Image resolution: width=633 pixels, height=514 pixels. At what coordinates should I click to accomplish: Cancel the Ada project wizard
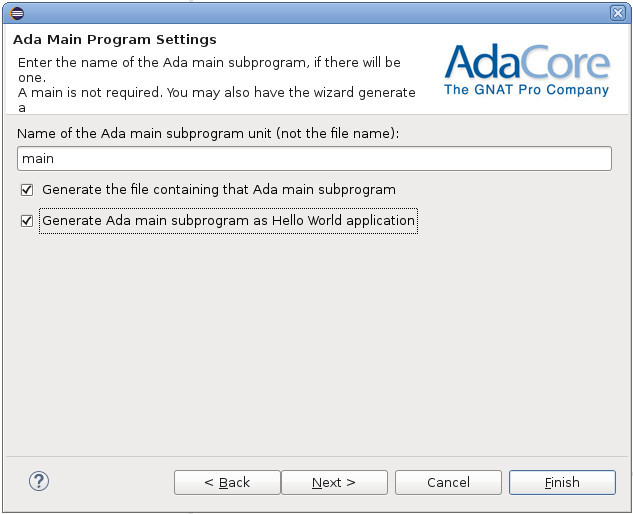pos(448,482)
